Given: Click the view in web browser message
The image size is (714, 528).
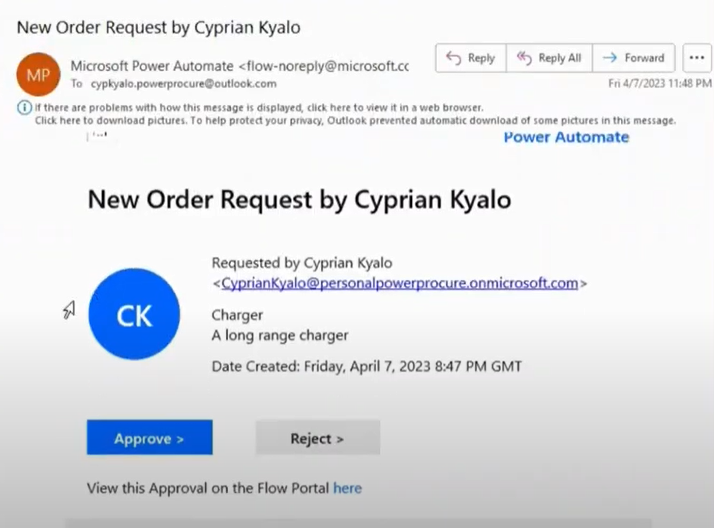Looking at the screenshot, I should [259, 108].
